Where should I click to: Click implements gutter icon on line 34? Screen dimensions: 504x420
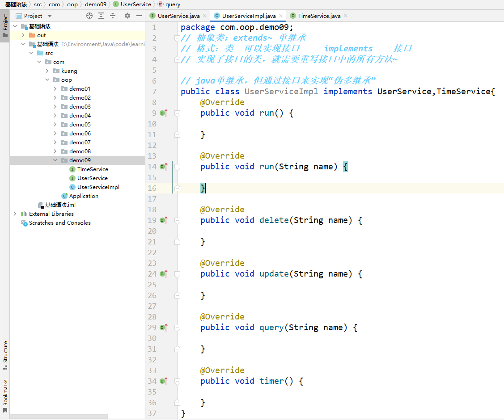pyautogui.click(x=163, y=381)
